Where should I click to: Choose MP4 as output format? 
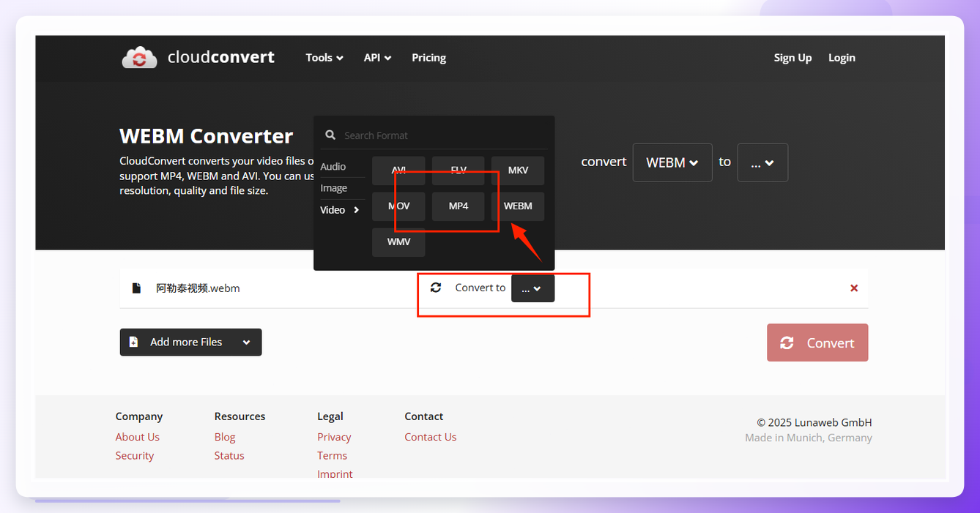(x=459, y=206)
